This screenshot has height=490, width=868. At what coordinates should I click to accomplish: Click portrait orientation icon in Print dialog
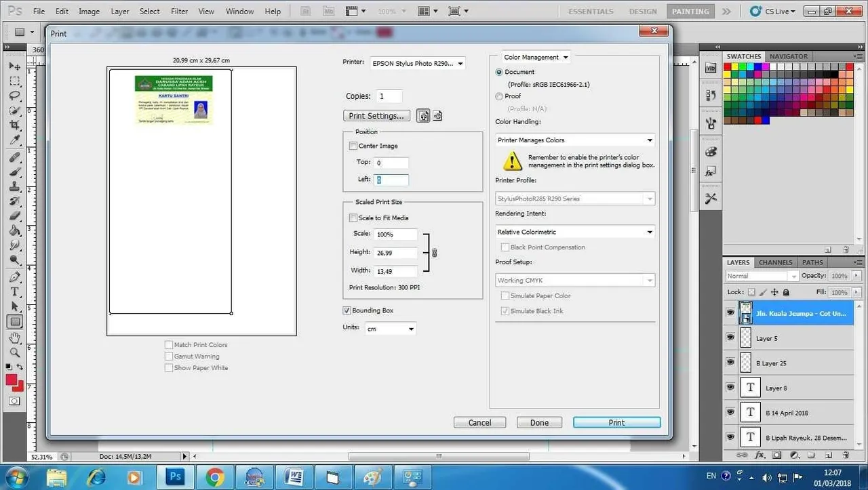point(423,116)
